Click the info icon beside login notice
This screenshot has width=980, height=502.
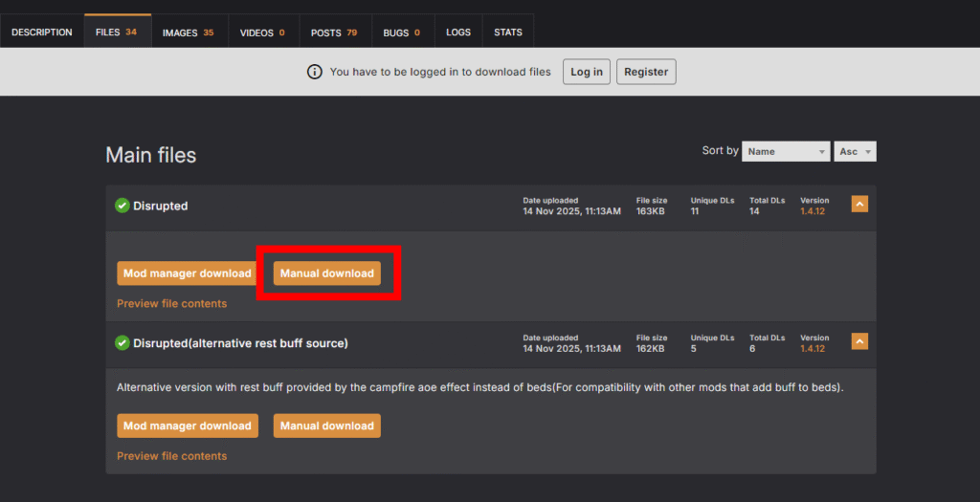click(314, 72)
